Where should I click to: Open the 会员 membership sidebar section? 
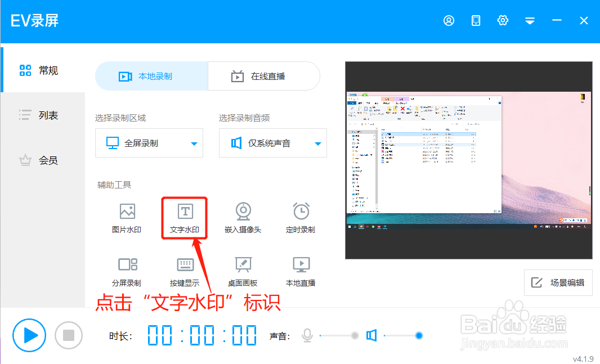click(x=43, y=160)
